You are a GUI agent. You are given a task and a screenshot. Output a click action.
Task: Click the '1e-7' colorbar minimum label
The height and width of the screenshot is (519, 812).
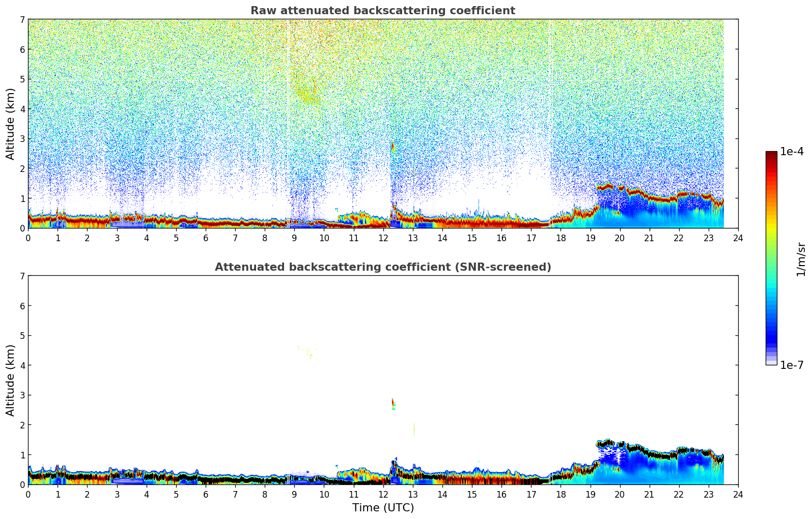(x=792, y=365)
